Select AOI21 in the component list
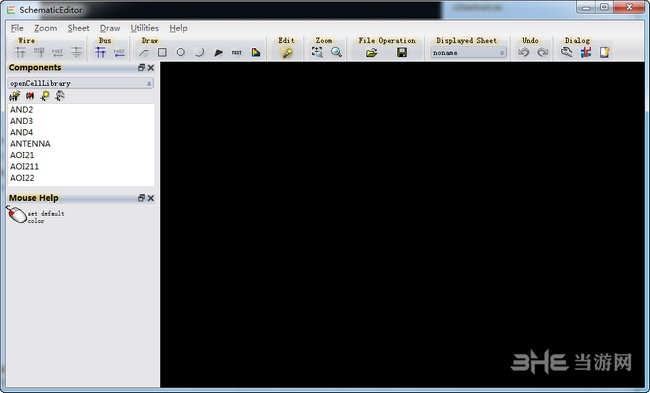 tap(81, 155)
